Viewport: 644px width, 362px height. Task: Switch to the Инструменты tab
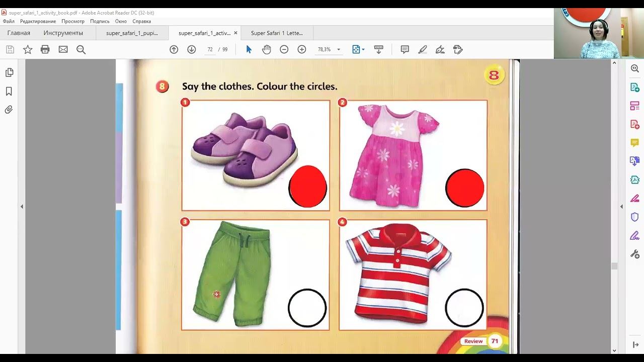point(63,33)
